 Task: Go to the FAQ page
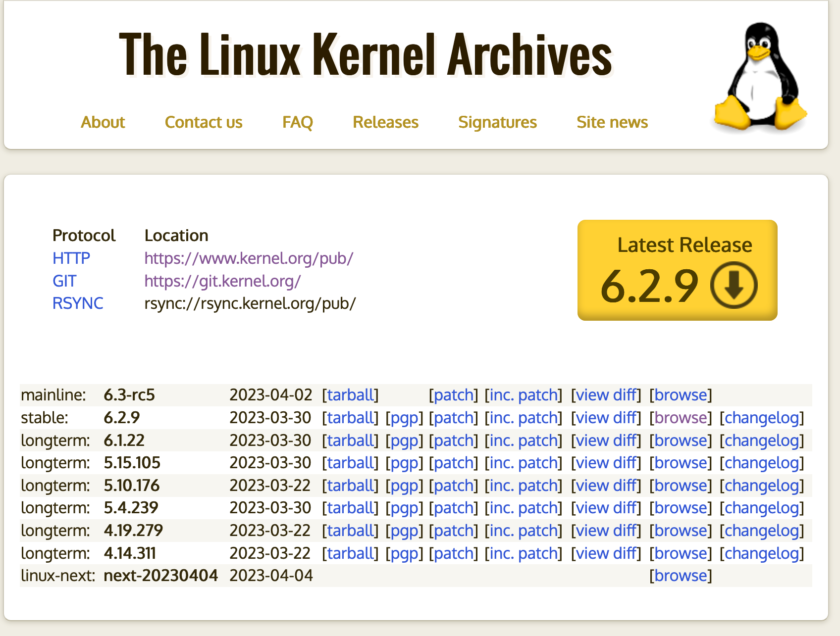[298, 122]
